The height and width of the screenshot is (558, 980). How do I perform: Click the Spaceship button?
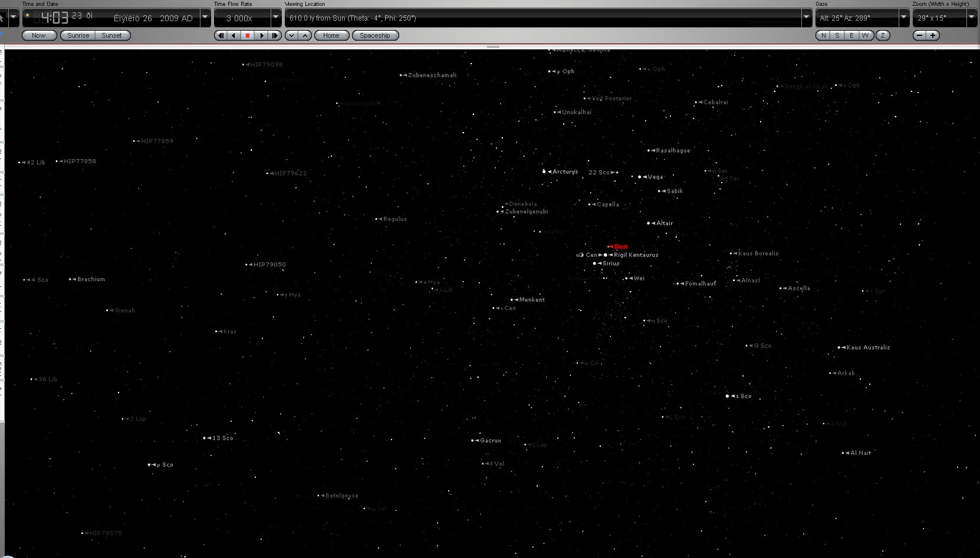[x=375, y=35]
